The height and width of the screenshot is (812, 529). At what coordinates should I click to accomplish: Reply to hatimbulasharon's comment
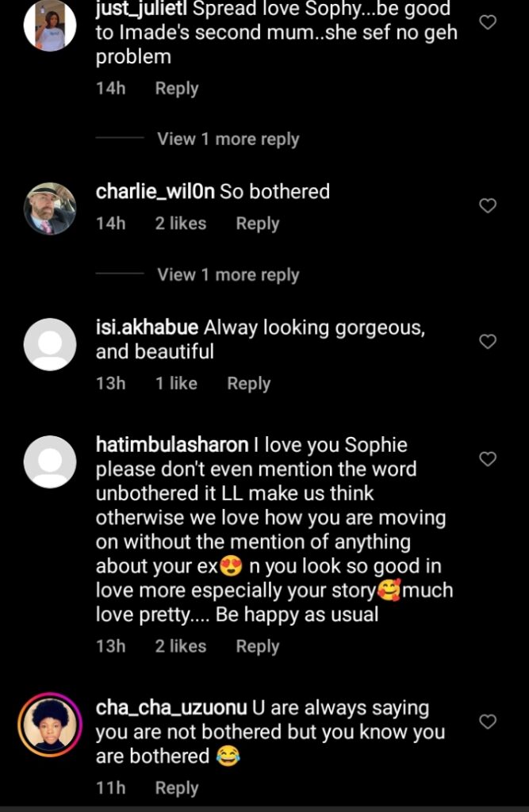[x=257, y=645]
